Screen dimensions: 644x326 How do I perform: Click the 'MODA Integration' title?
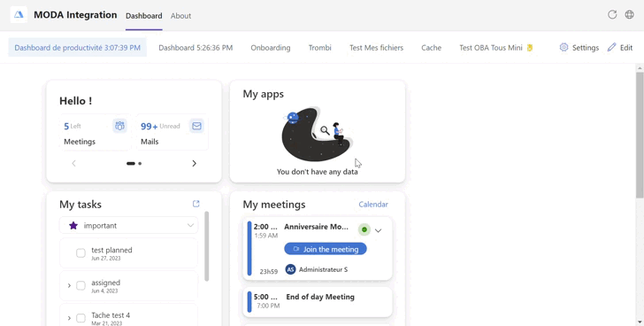(x=75, y=15)
